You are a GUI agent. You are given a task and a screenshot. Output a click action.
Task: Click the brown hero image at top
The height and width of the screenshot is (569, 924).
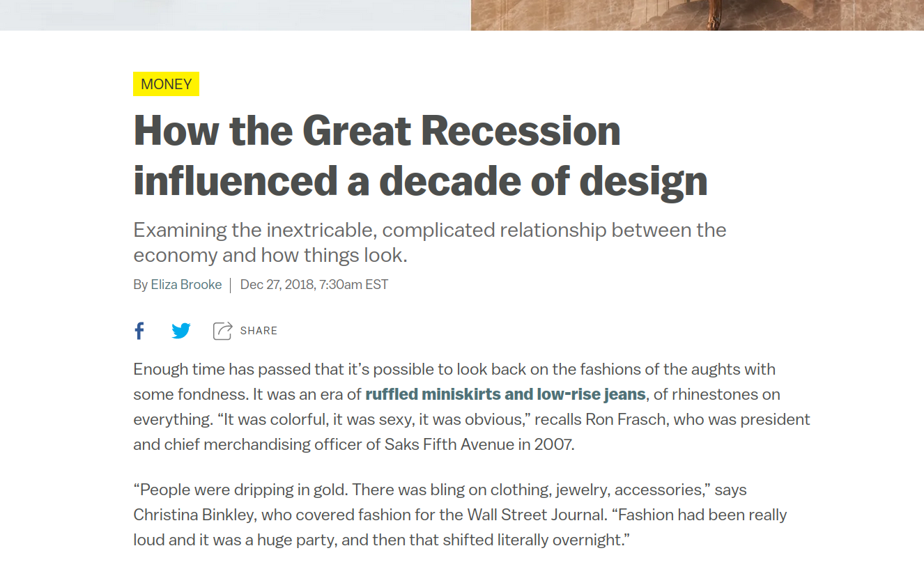[x=697, y=15]
